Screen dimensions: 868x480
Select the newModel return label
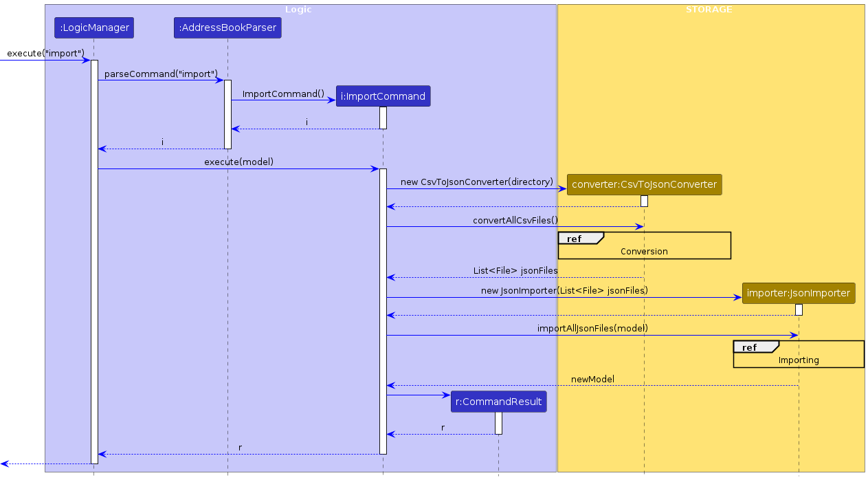tap(592, 380)
